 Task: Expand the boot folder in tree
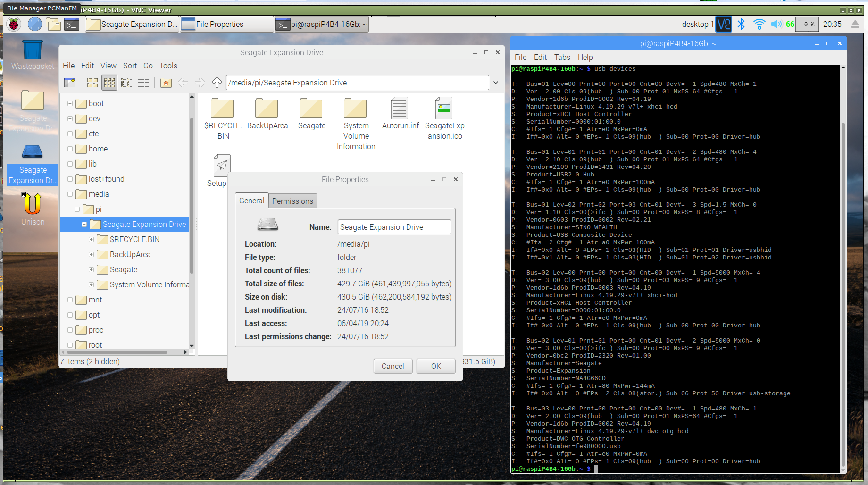pos(70,103)
